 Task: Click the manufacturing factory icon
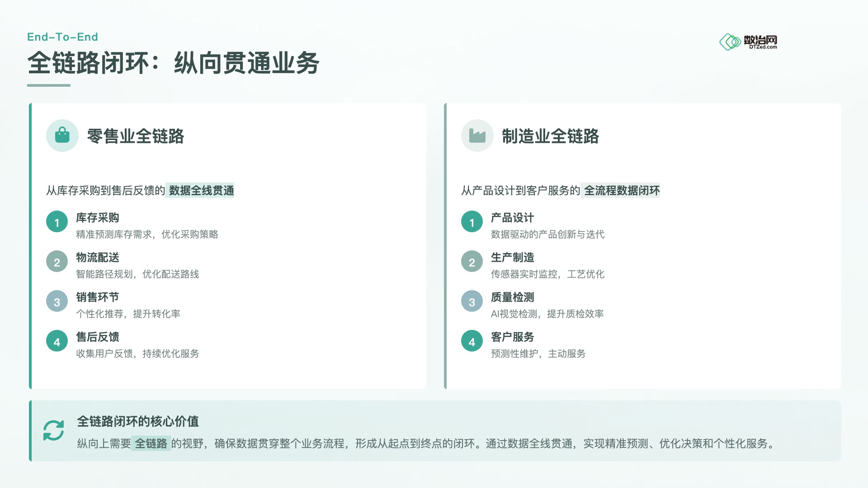(477, 136)
